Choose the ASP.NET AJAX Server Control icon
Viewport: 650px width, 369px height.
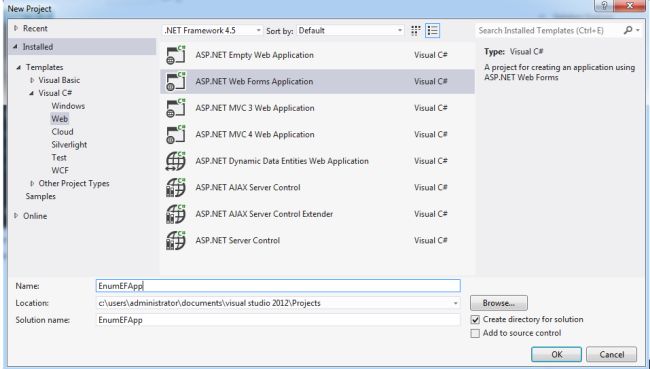176,188
